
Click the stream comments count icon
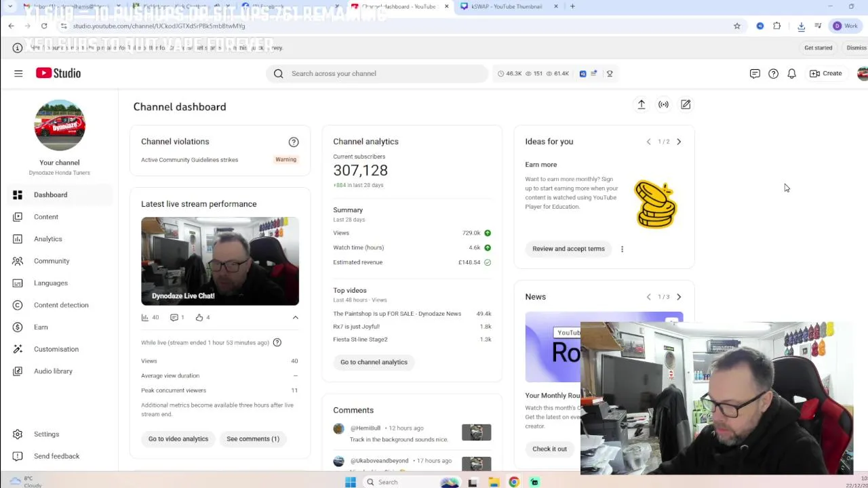coord(174,317)
